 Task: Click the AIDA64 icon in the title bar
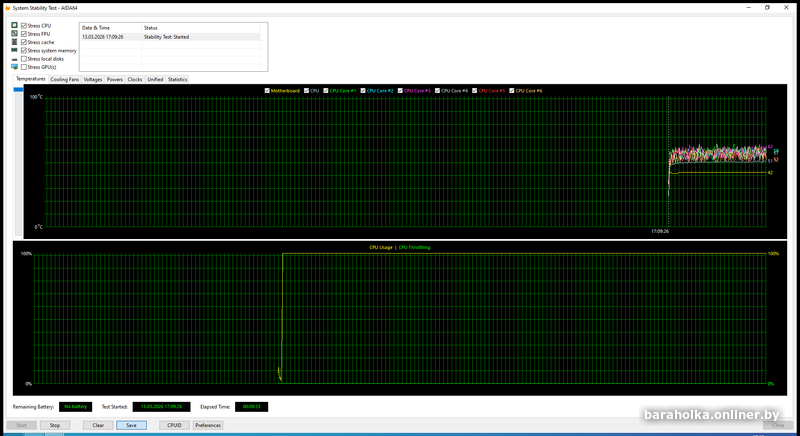click(x=6, y=7)
